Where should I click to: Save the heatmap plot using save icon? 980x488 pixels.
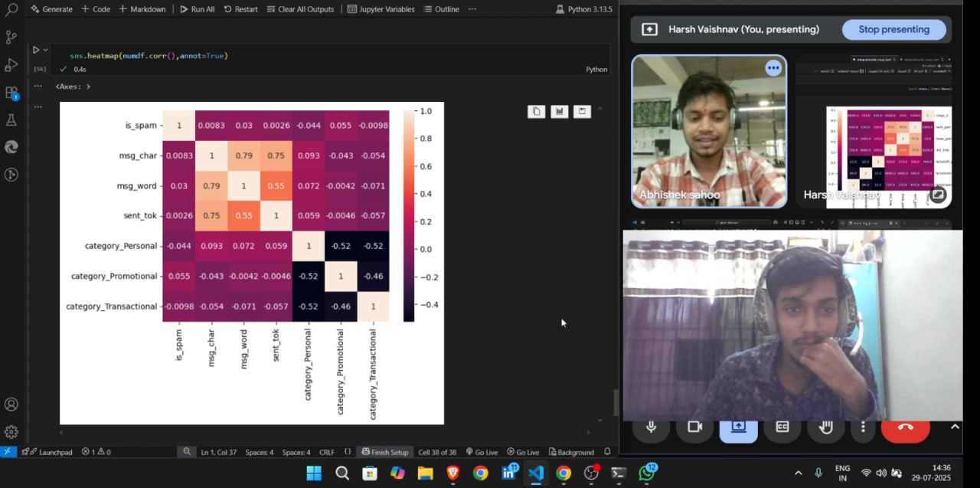point(582,112)
